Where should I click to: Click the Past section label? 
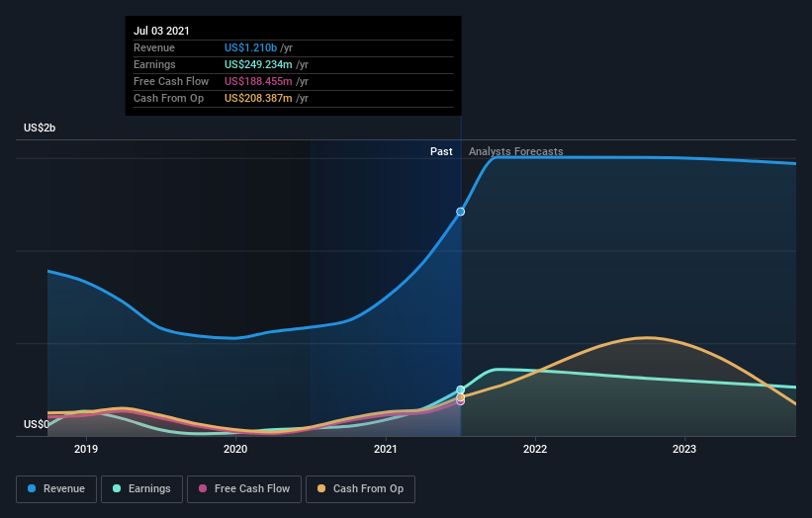click(x=441, y=151)
